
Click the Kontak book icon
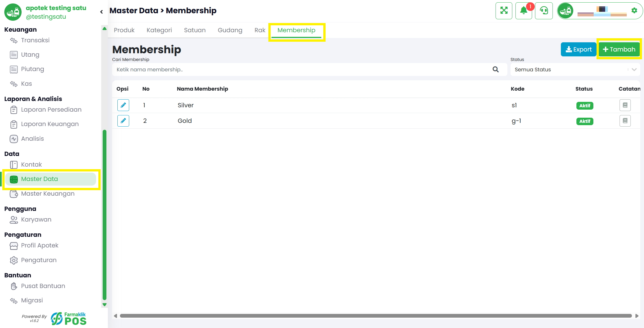click(14, 165)
